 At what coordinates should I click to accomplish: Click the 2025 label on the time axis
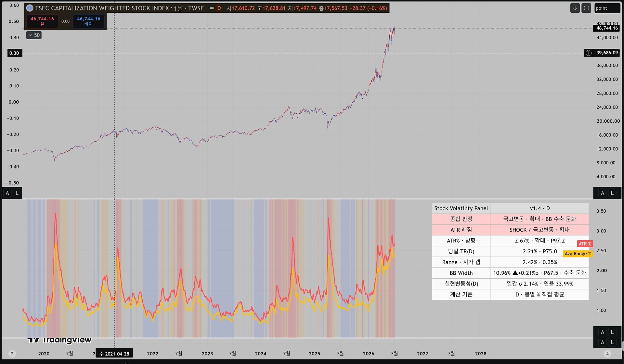[315, 354]
